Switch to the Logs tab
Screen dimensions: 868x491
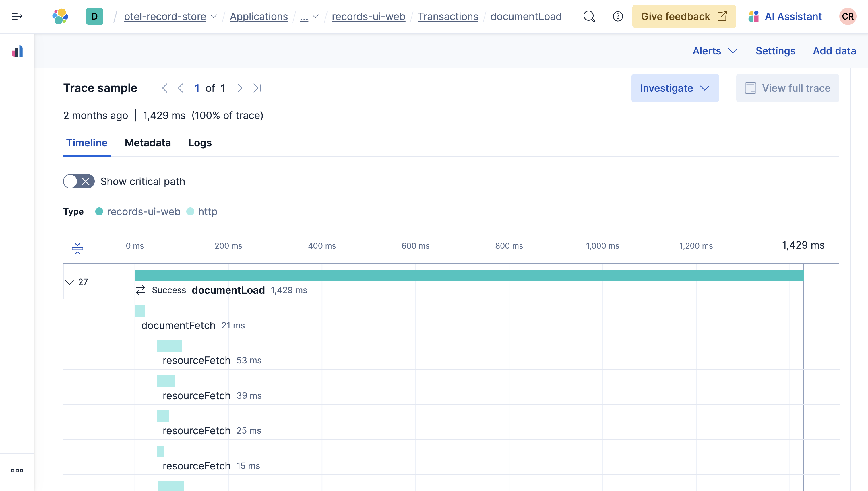[x=200, y=143]
